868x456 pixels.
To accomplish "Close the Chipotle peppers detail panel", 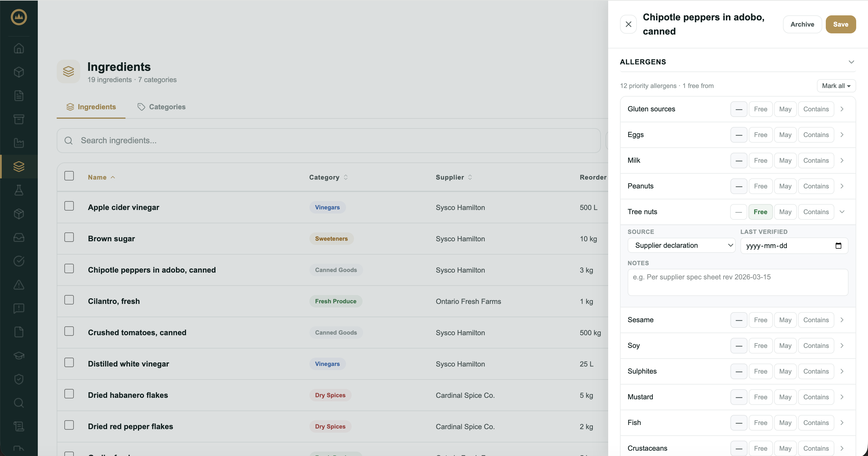I will click(629, 24).
